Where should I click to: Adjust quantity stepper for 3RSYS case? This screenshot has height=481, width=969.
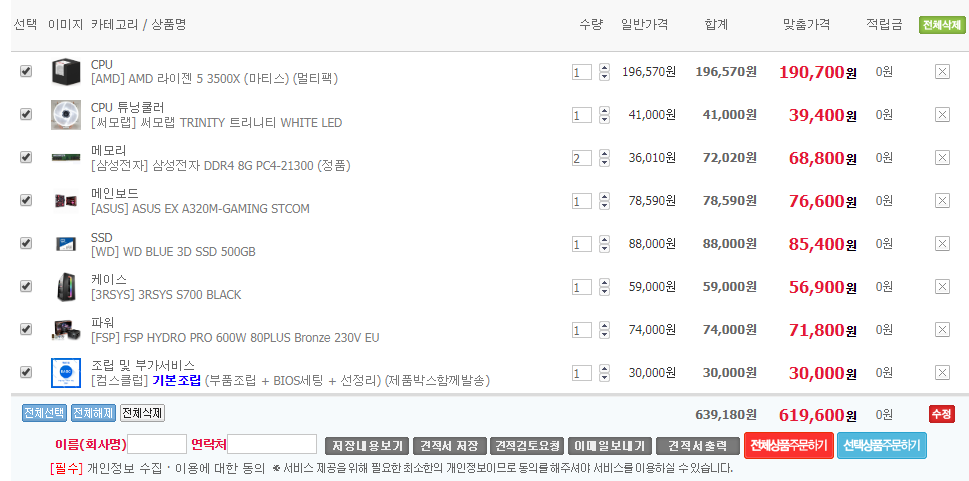tap(604, 287)
